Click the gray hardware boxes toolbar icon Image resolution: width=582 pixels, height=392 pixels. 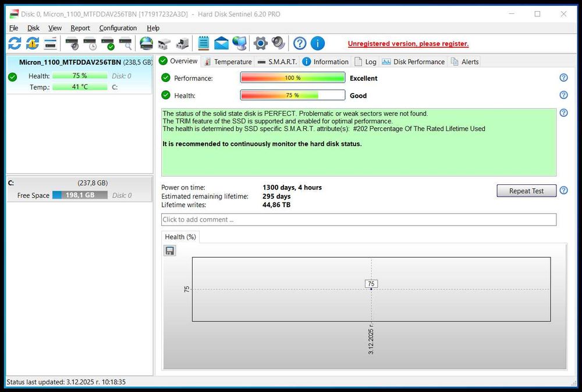(x=164, y=44)
